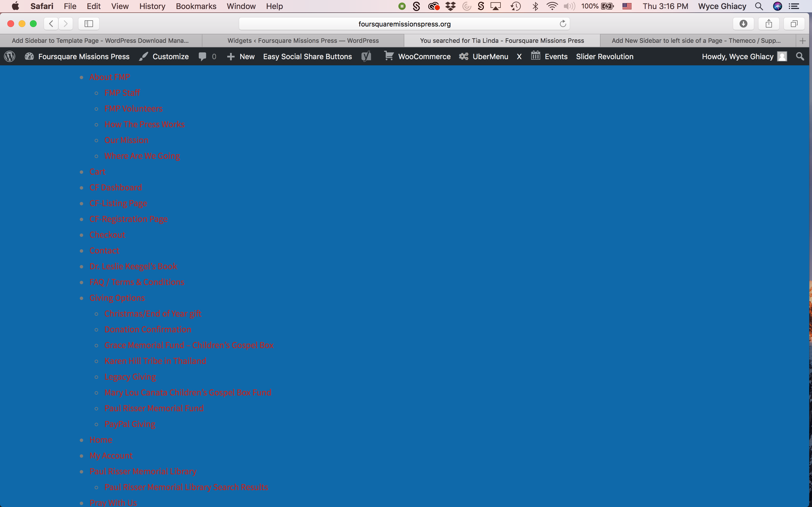Image resolution: width=812 pixels, height=507 pixels.
Task: Click the Dropbox menu bar icon
Action: pos(451,6)
